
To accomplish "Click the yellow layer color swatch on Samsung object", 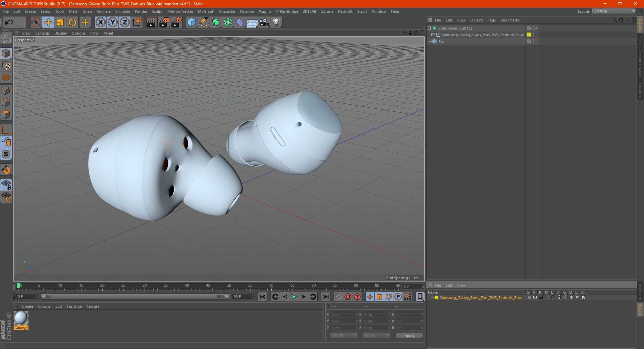I will coord(529,35).
